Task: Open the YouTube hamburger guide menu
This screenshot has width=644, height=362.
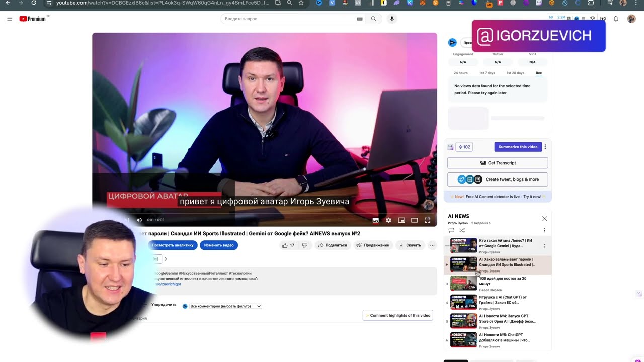Action: [x=10, y=19]
